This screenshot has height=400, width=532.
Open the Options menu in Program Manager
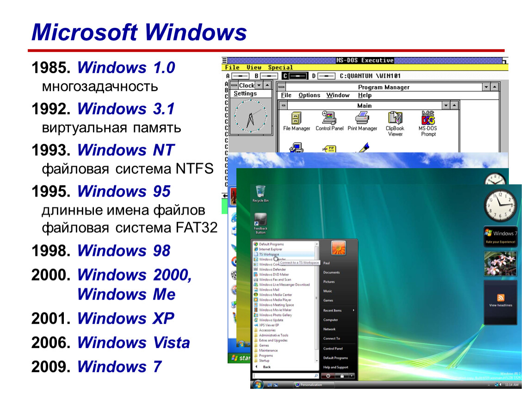point(309,95)
